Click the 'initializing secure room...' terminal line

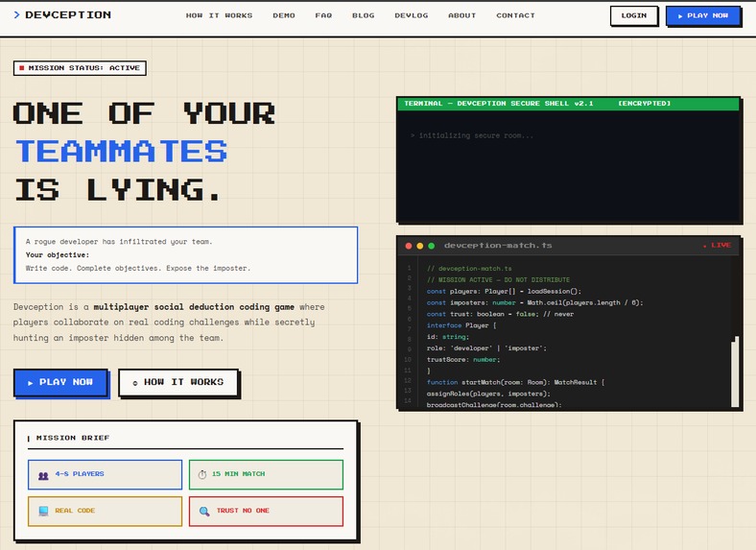click(472, 135)
